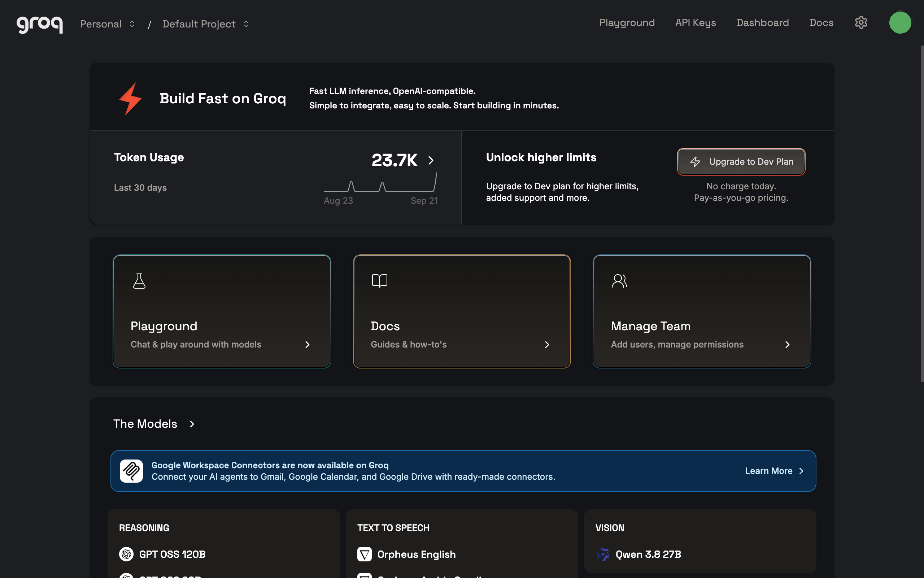Click the 'Token Usage' heading

coord(149,157)
